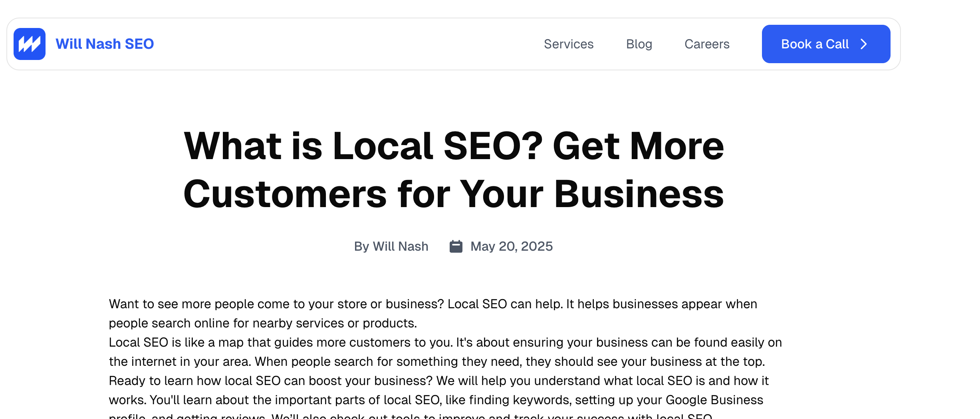This screenshot has width=980, height=419.
Task: Click the heading line 'Customers for Your Business'
Action: point(454,194)
